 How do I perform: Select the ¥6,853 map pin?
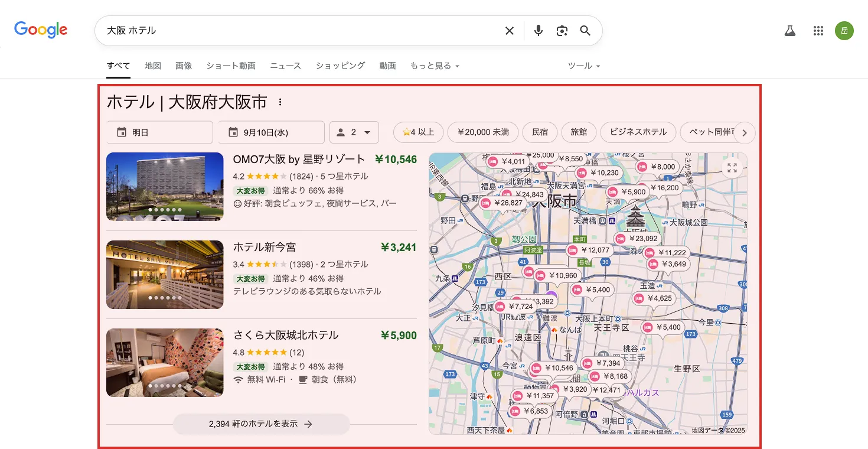(x=530, y=411)
